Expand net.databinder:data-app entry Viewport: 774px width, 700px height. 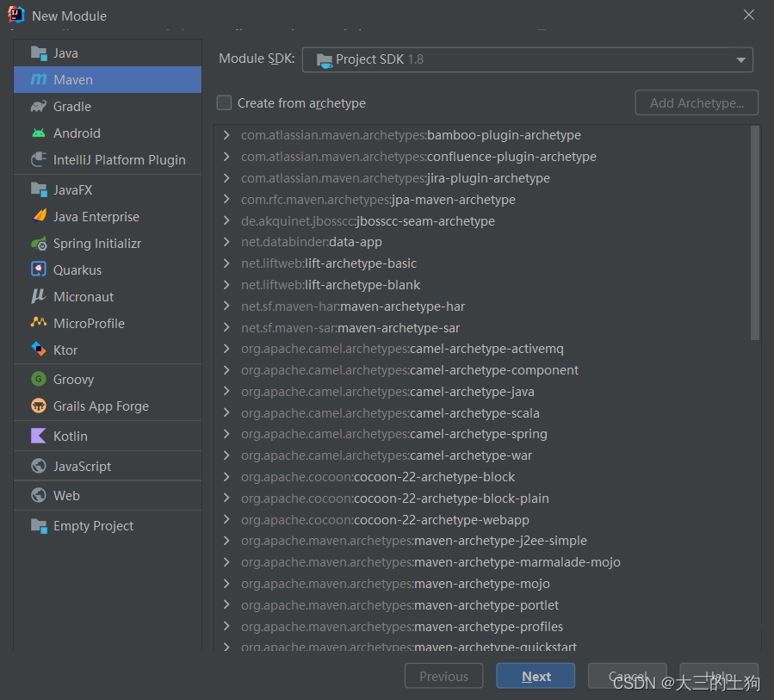click(x=226, y=242)
